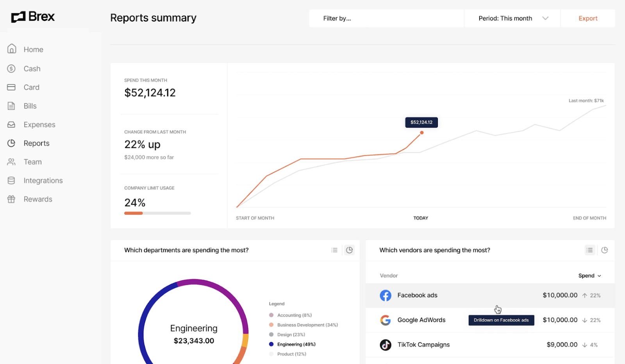Navigate to Bills
The image size is (625, 364).
[x=30, y=106]
